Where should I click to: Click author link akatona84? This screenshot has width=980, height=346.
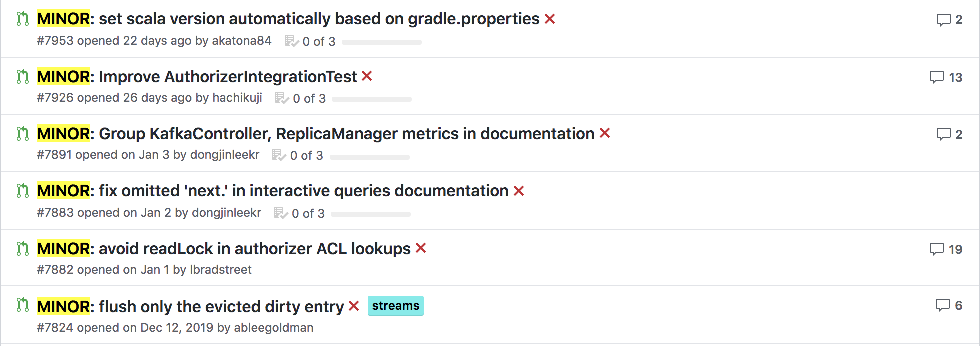[x=242, y=41]
